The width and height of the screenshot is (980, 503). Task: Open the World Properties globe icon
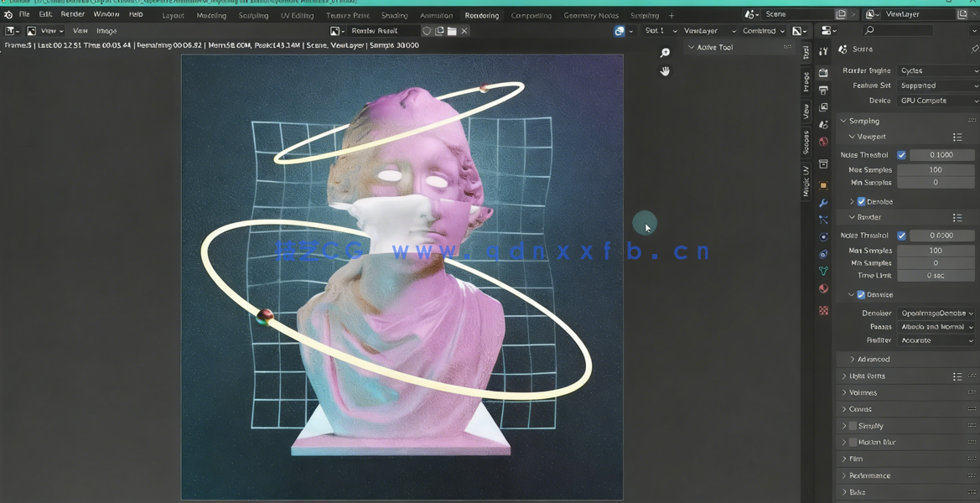(823, 141)
